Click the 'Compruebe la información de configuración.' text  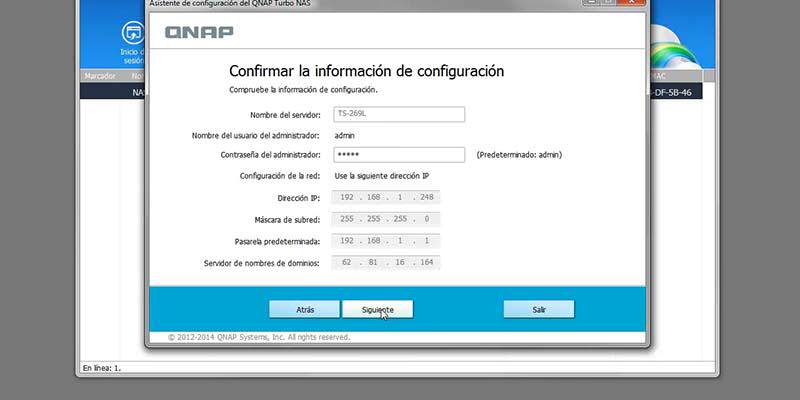pyautogui.click(x=303, y=90)
